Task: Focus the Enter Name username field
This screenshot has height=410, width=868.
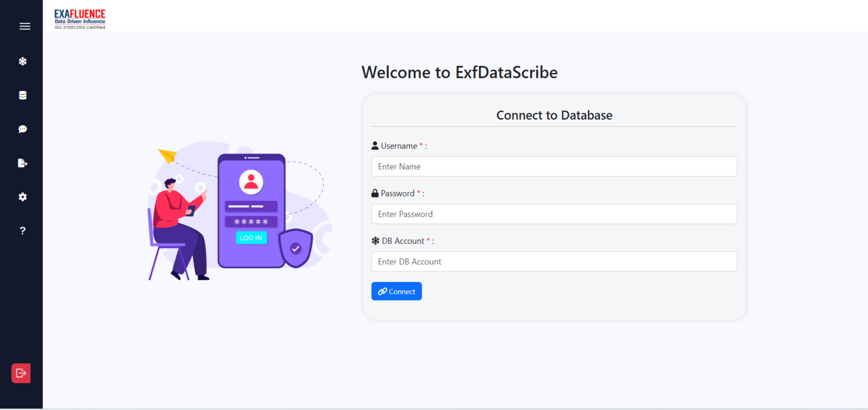Action: [554, 166]
